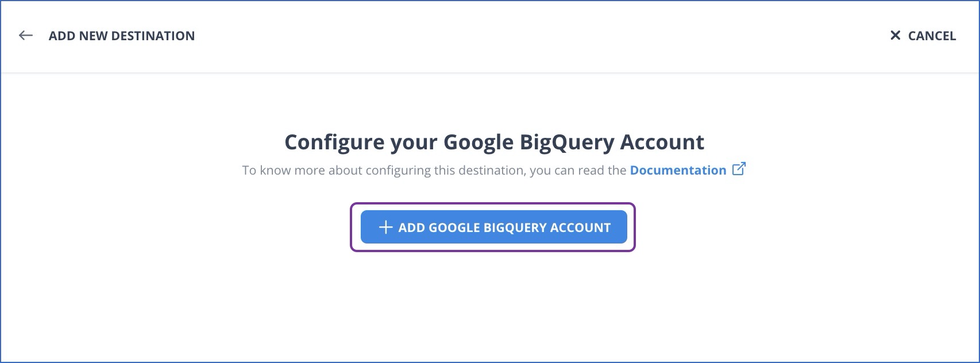Click the Configure your Google BigQuery Account heading

(494, 142)
